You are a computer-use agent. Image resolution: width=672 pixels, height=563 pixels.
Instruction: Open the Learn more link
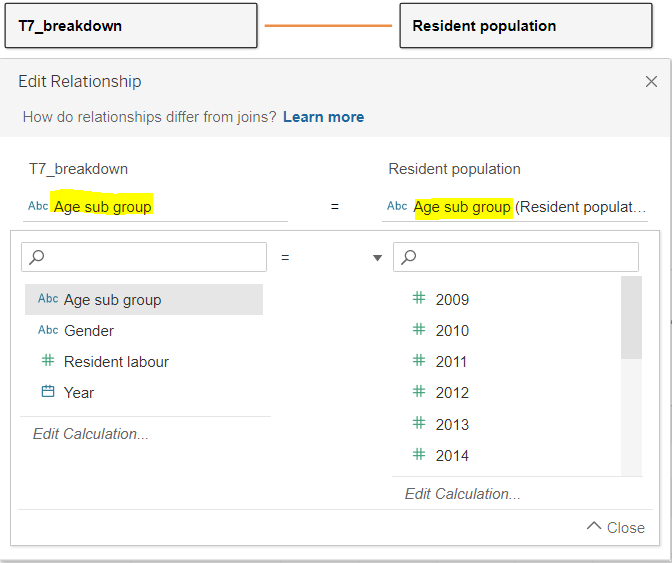coord(323,117)
